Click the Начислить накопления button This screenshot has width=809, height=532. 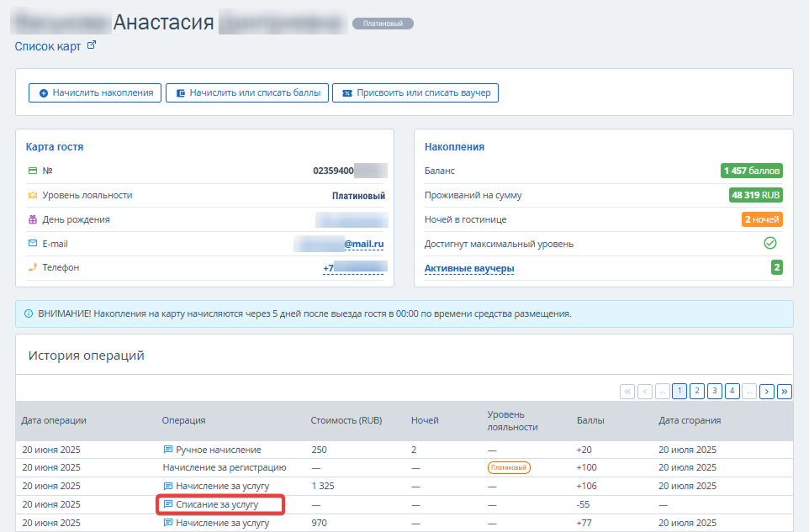click(x=95, y=92)
